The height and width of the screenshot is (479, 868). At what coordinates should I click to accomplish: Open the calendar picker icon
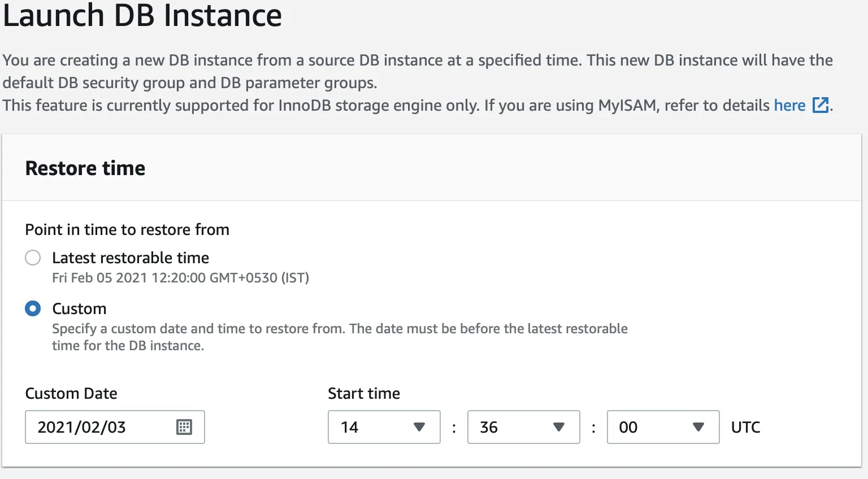184,427
